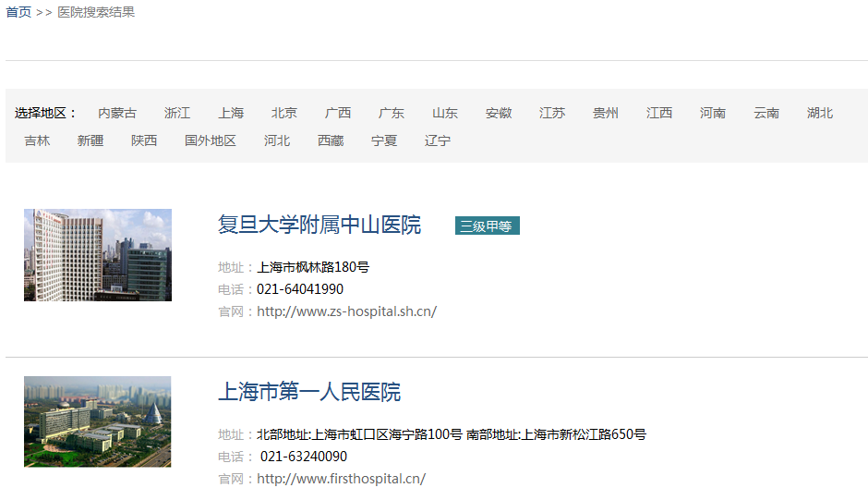Click address text 海宁路100号

point(425,434)
